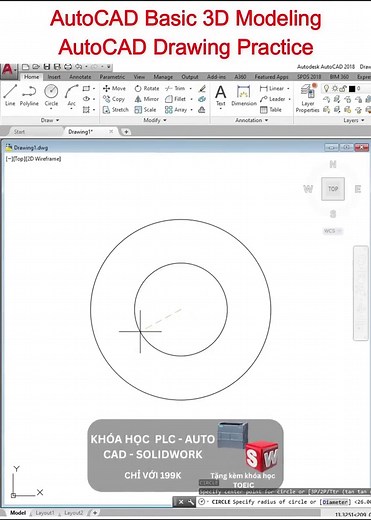Expand the Layers panel
Viewport: 371px width, 520px height.
(x=354, y=120)
